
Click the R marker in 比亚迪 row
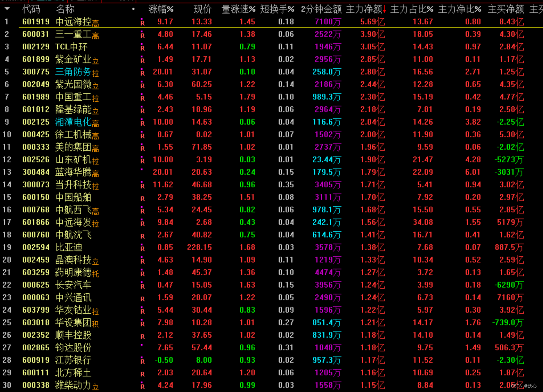click(x=142, y=248)
